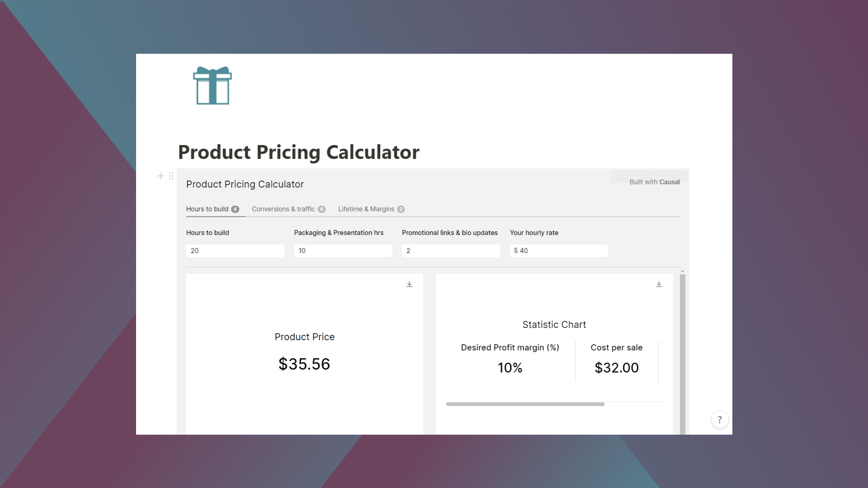Select the Packaging & Presentation hrs field

point(343,250)
